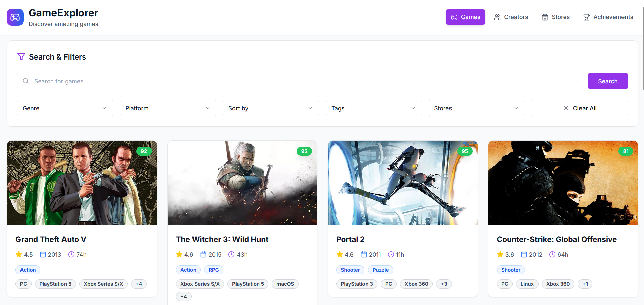
Task: Open the Grand Theft Auto V title
Action: coord(51,239)
